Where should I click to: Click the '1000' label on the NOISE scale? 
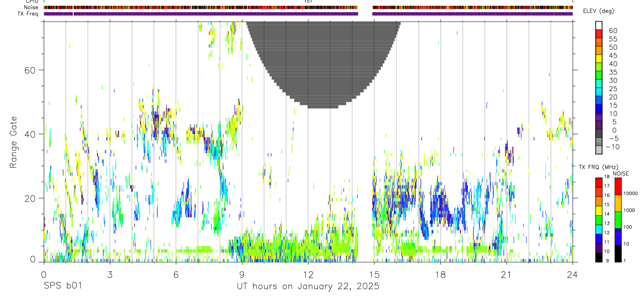tap(629, 211)
